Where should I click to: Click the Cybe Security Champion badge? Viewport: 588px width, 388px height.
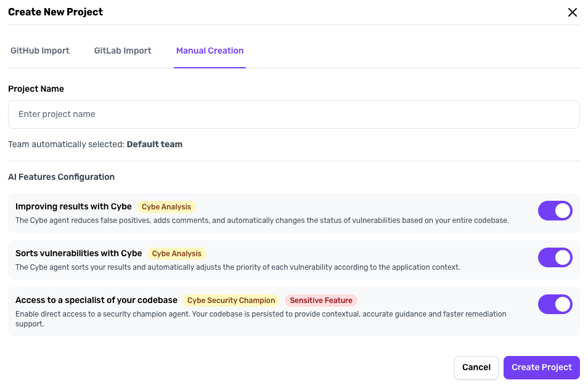pyautogui.click(x=231, y=301)
